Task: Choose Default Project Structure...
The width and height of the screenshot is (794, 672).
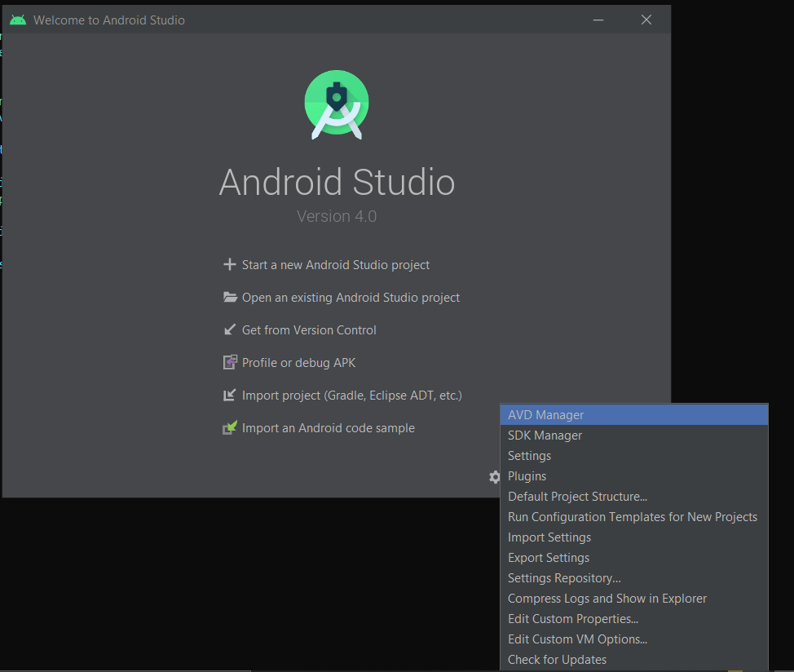Action: click(x=634, y=497)
